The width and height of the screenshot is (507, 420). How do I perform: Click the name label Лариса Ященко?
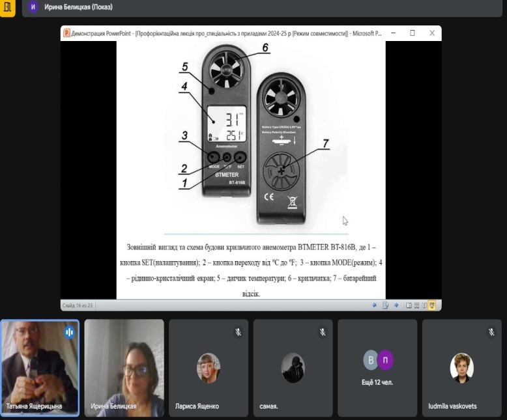[197, 406]
